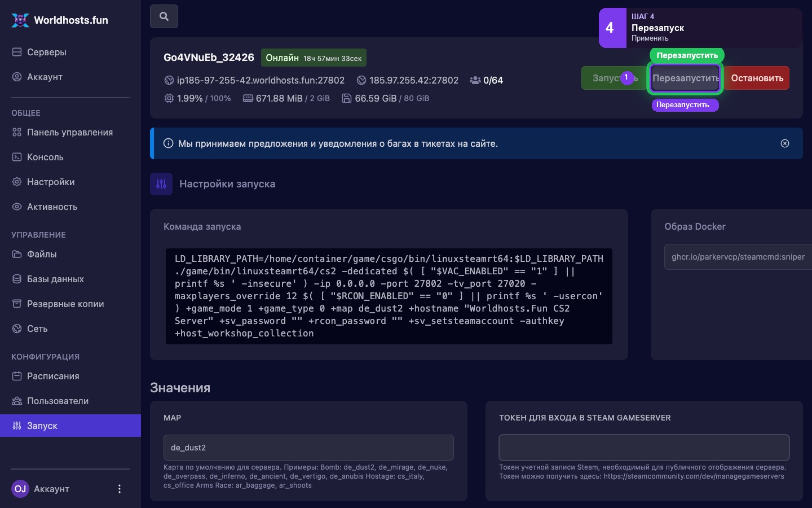Click the Настройки запуска sliders icon
Viewport: 812px width, 508px height.
(161, 184)
